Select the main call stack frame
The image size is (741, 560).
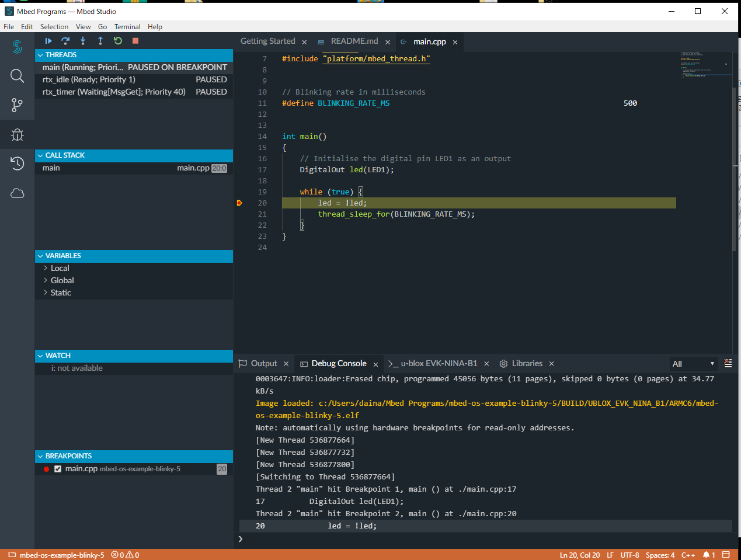click(x=134, y=168)
